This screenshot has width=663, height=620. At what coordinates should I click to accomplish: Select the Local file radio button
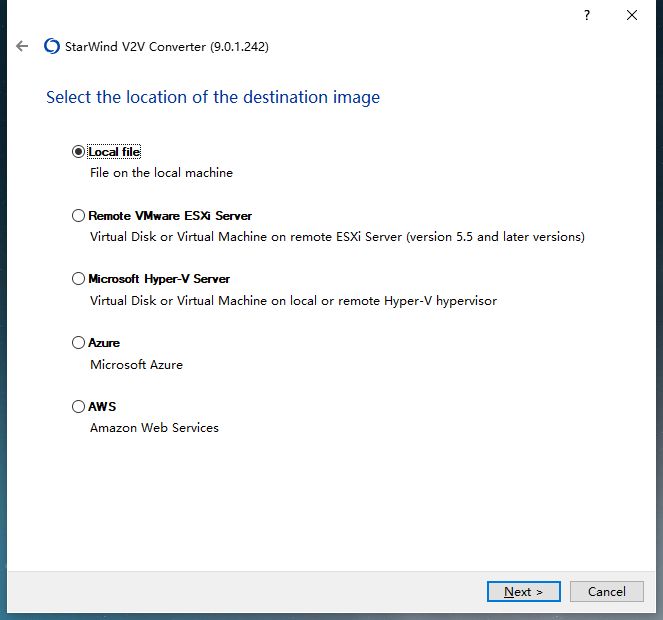click(78, 151)
